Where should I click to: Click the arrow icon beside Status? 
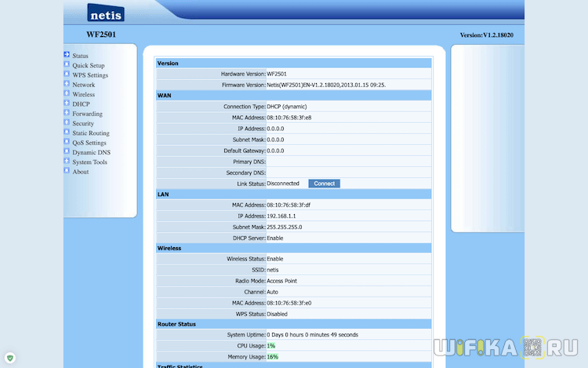[67, 54]
